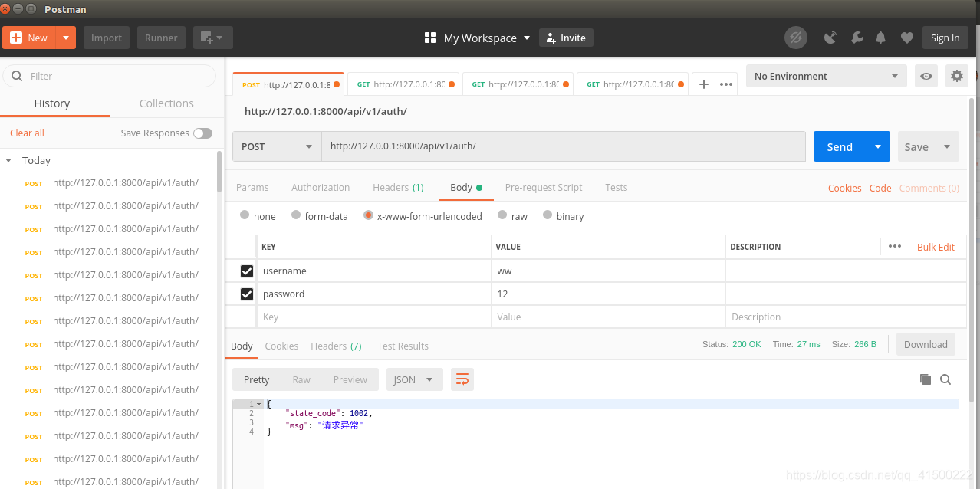Image resolution: width=980 pixels, height=489 pixels.
Task: Open the Authorization tab
Action: coord(321,187)
